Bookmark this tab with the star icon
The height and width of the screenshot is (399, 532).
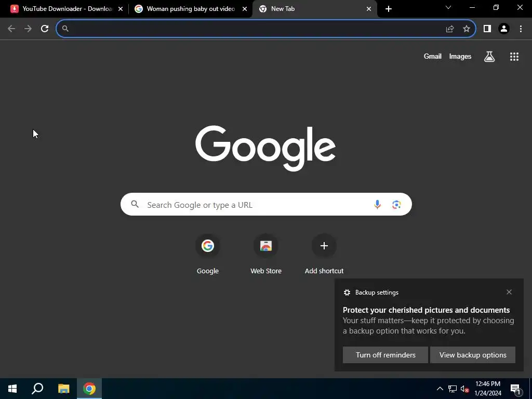pyautogui.click(x=467, y=29)
